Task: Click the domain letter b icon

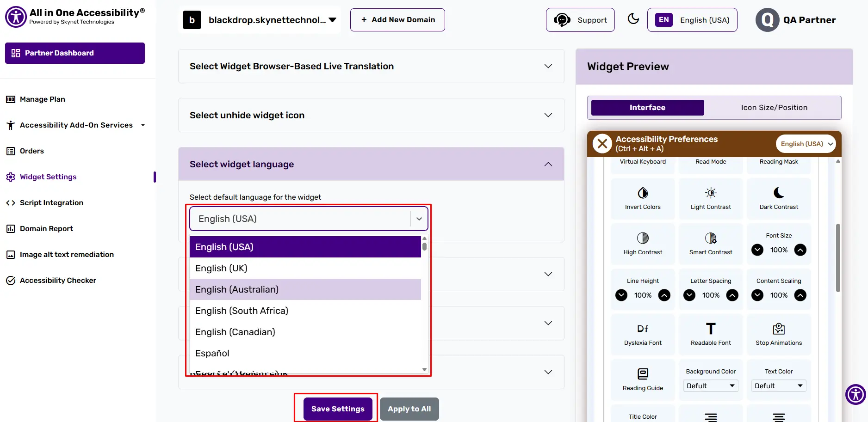Action: pyautogui.click(x=192, y=20)
